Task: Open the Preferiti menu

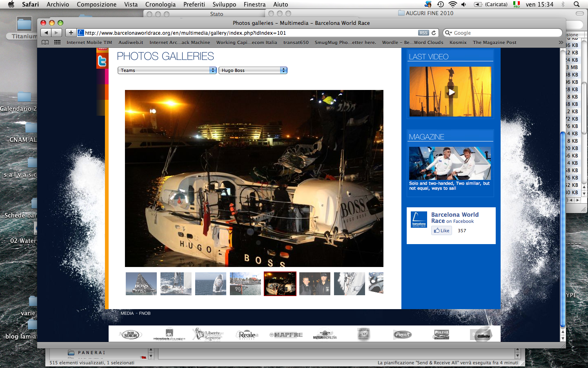Action: tap(194, 4)
